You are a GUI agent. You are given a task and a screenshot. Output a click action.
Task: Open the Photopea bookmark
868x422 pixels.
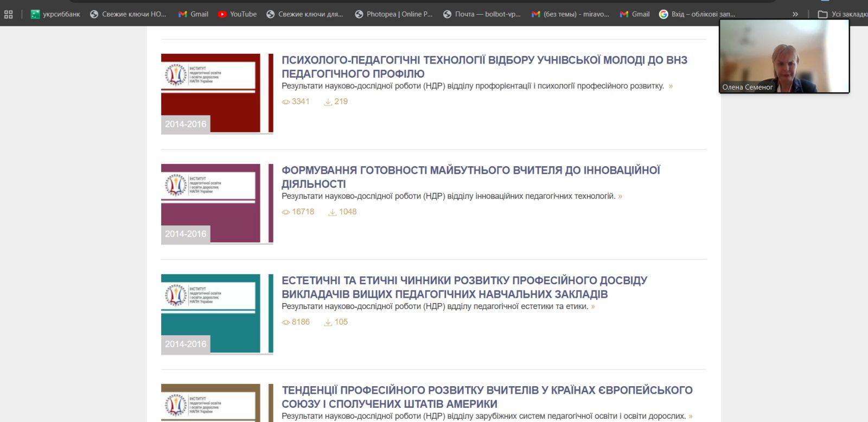pyautogui.click(x=394, y=14)
